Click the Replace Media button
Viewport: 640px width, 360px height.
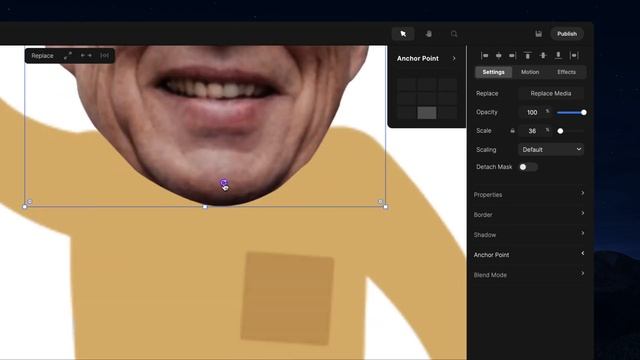tap(551, 93)
